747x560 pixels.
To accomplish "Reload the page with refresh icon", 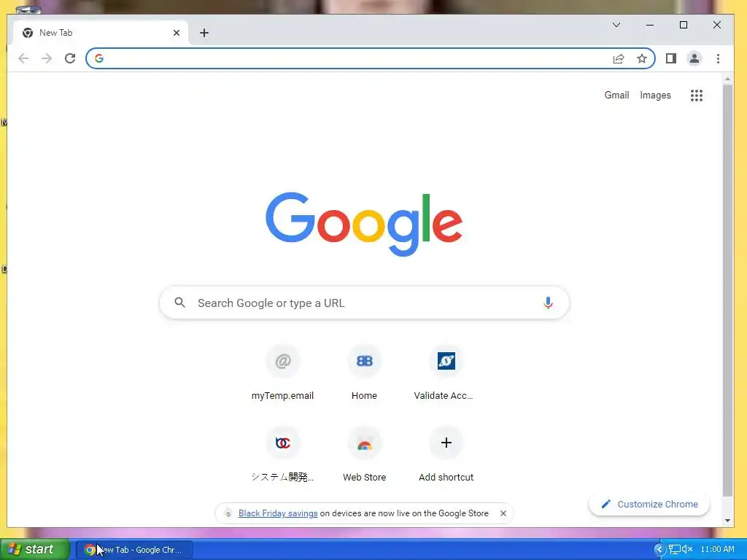I will (70, 58).
